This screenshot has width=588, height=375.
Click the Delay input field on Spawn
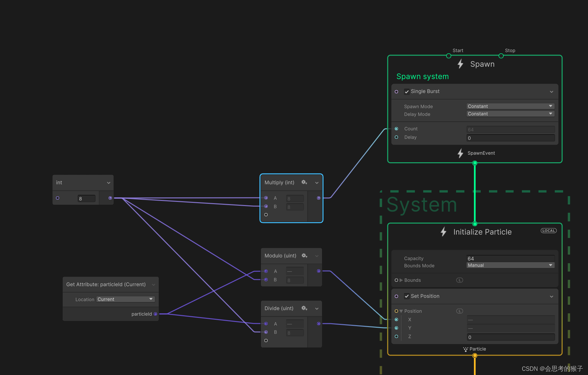click(510, 138)
